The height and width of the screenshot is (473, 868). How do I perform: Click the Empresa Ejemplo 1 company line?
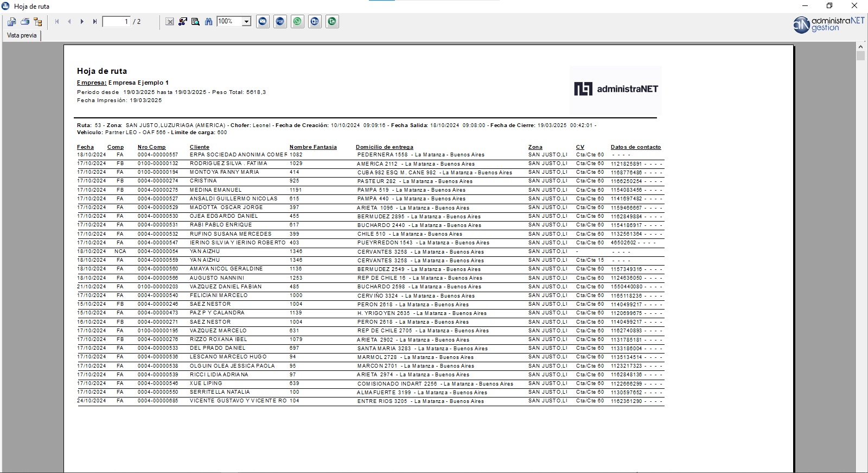point(123,83)
